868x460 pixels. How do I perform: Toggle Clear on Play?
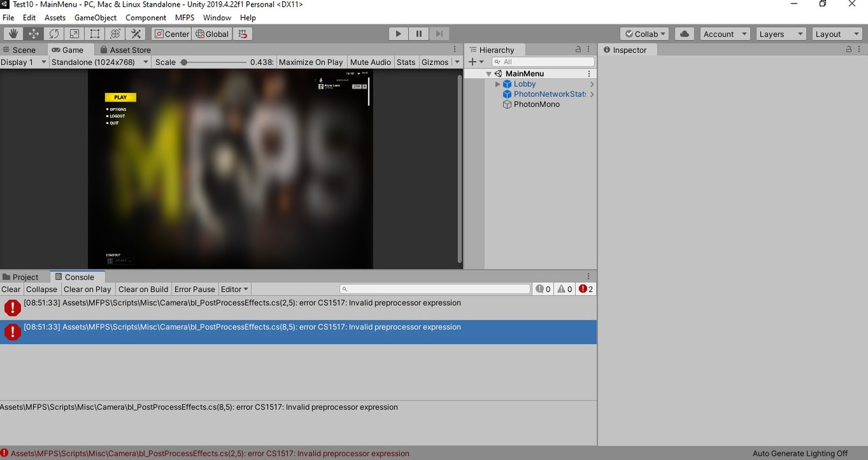[x=87, y=289]
